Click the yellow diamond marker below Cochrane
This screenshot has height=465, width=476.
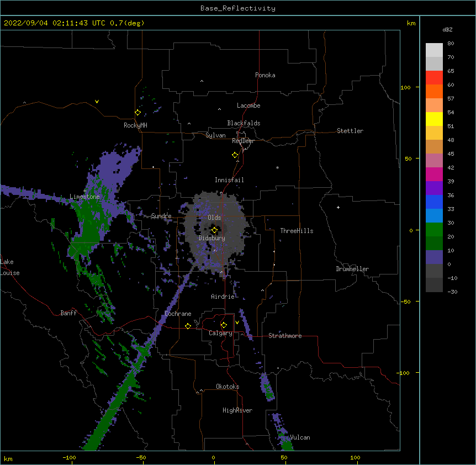(x=188, y=326)
